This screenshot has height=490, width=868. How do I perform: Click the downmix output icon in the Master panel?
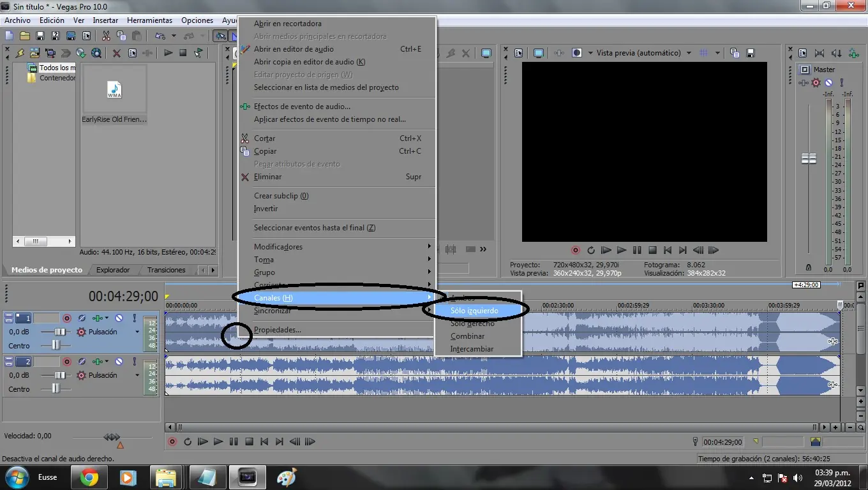click(x=820, y=53)
